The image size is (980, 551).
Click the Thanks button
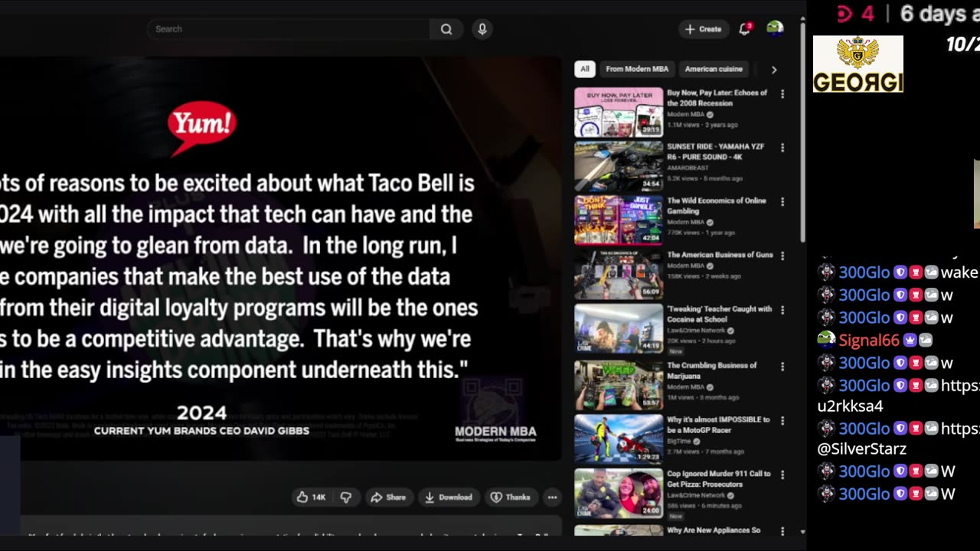[x=510, y=497]
